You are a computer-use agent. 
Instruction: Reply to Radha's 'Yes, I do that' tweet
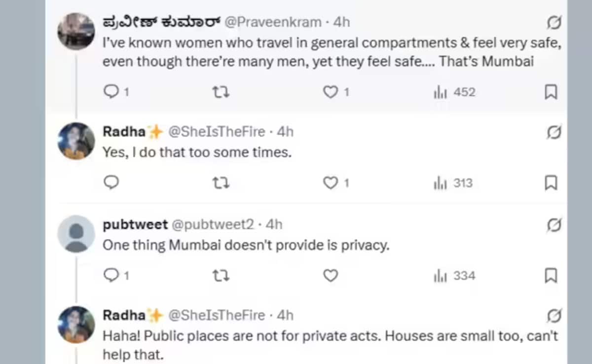112,183
